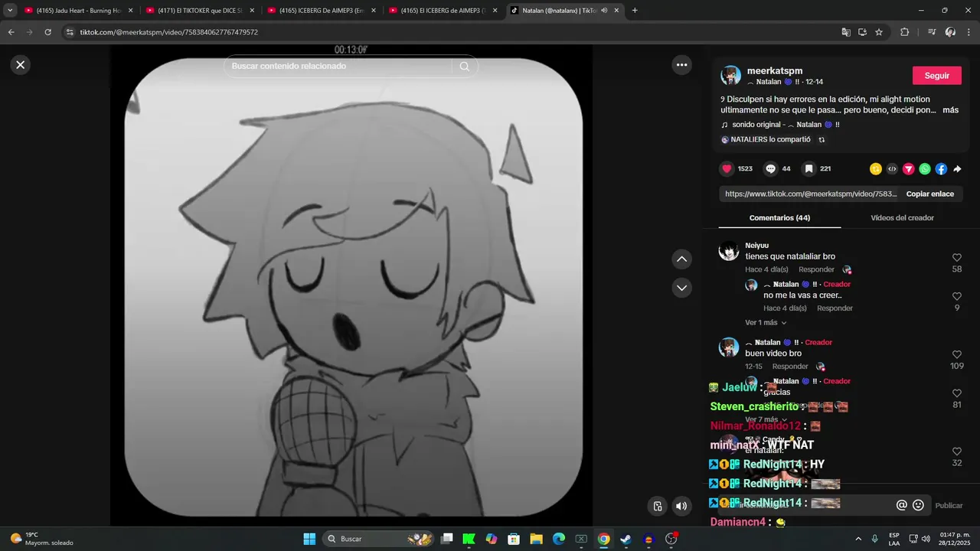980x551 pixels.
Task: Open the meerkatspm avatar picture
Action: [x=730, y=75]
